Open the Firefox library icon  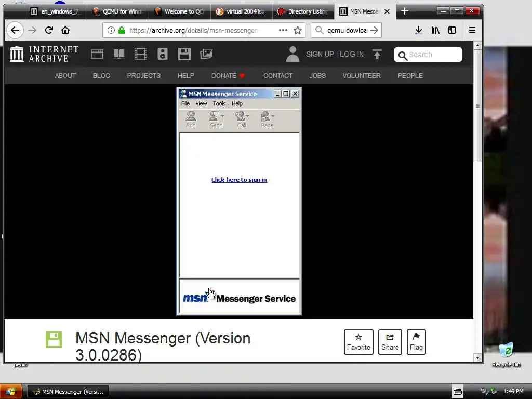(435, 30)
